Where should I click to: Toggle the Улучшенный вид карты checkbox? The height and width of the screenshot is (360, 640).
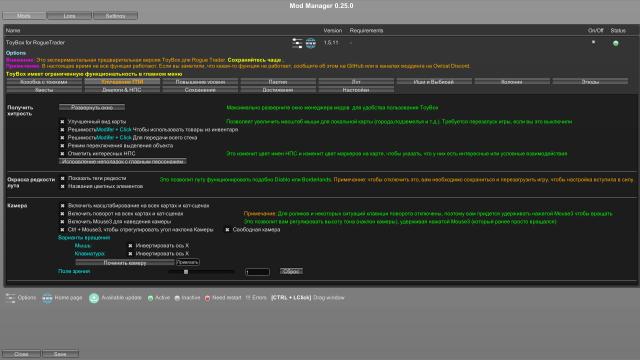click(x=62, y=122)
